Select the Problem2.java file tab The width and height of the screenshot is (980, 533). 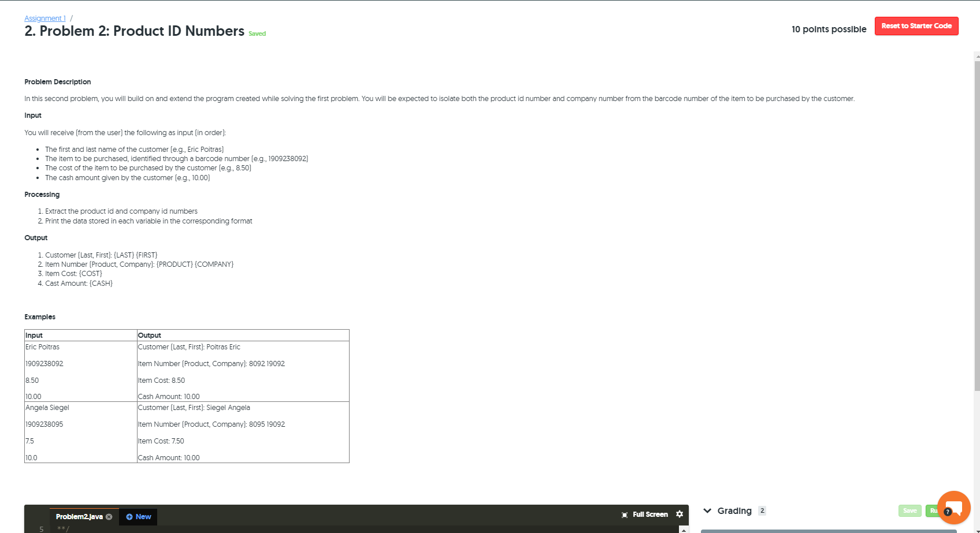coord(79,517)
